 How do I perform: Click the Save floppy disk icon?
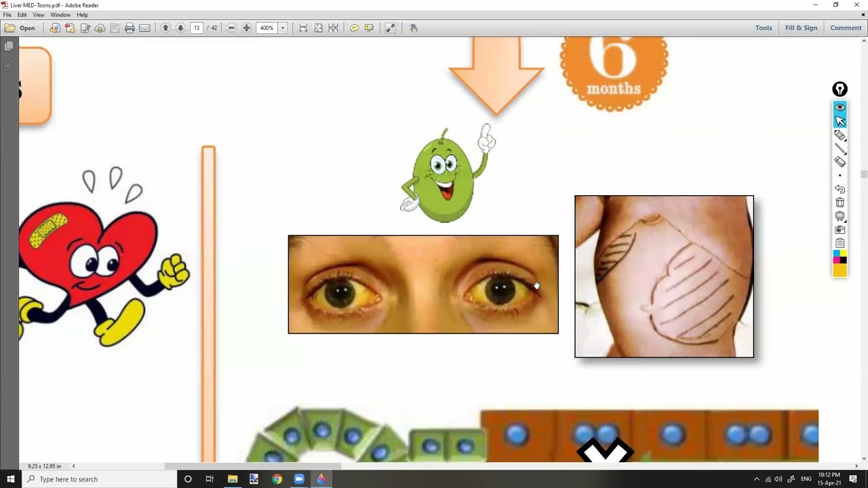coord(115,28)
